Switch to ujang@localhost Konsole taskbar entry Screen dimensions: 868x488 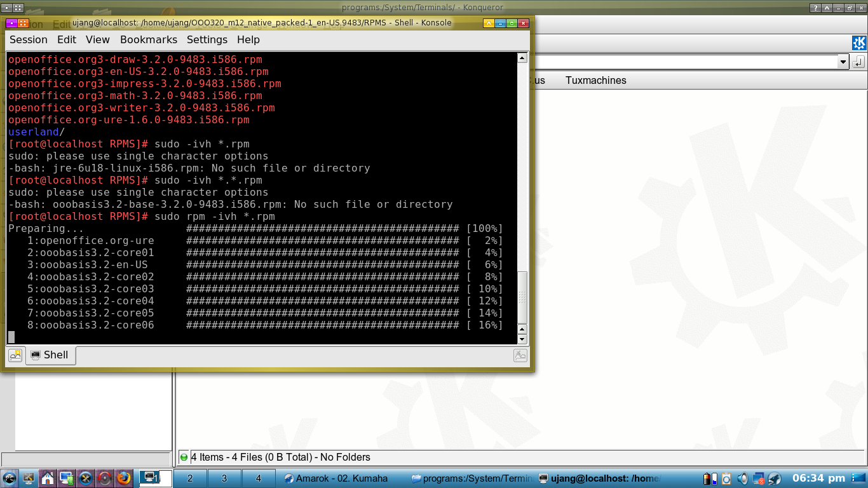[599, 478]
